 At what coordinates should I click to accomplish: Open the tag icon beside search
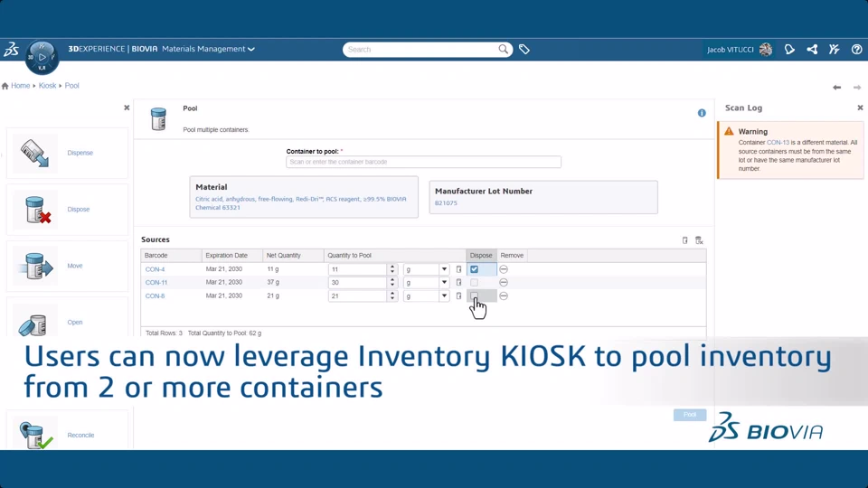point(524,50)
